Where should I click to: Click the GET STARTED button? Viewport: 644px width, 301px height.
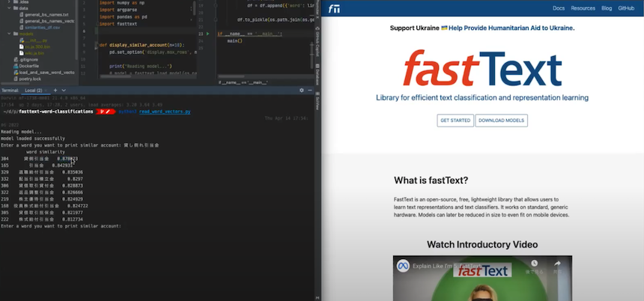[x=455, y=121]
